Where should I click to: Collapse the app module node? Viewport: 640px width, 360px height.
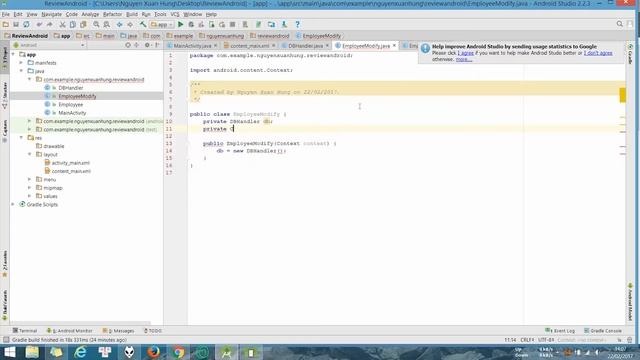(13, 54)
